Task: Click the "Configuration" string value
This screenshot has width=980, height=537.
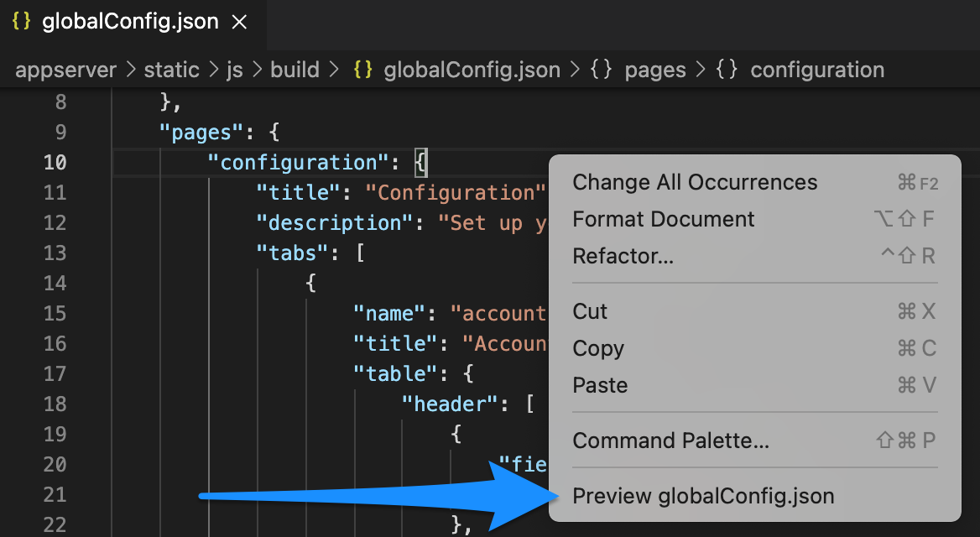Action: 455,192
